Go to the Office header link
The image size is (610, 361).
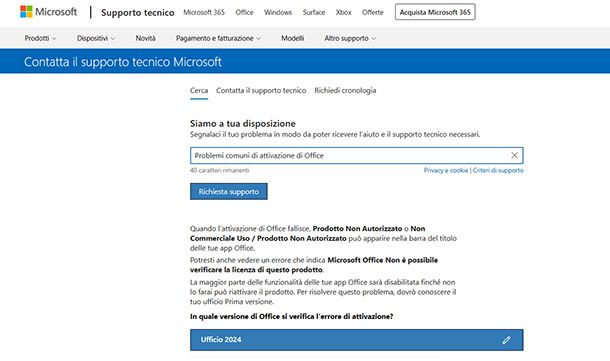pyautogui.click(x=244, y=12)
